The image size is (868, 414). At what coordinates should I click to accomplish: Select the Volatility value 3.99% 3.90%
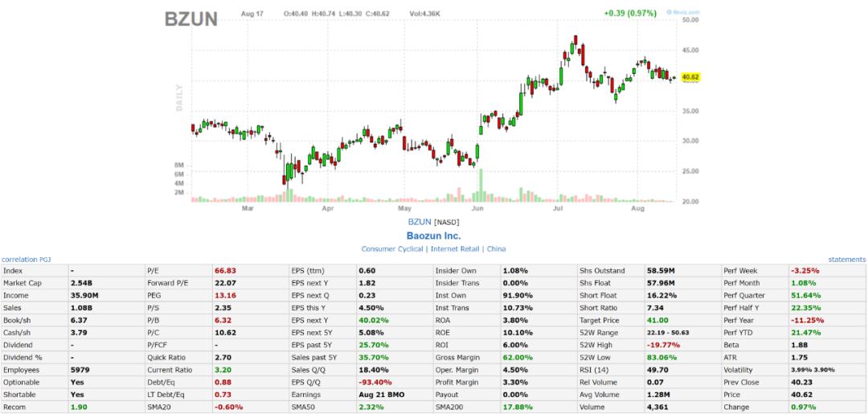(813, 370)
